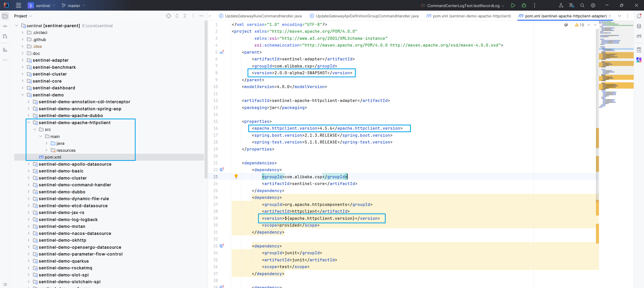Click the Maven gutter icon on line 5
The image size is (644, 288).
coord(222,52)
